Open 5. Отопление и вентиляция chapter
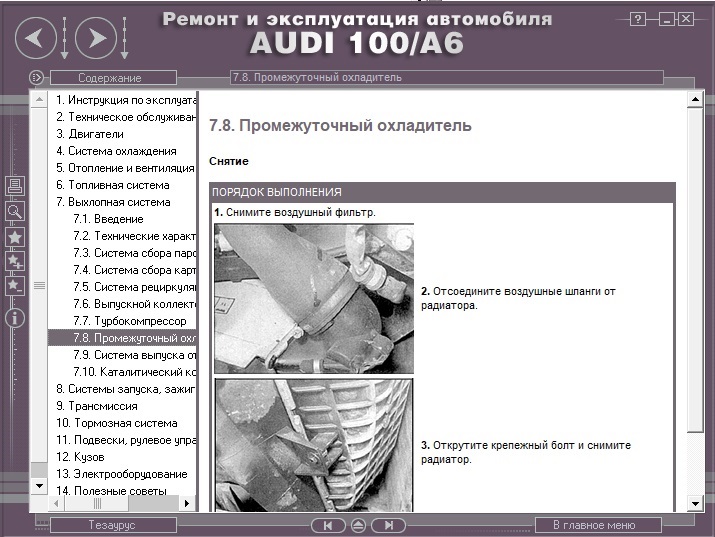 pyautogui.click(x=125, y=168)
